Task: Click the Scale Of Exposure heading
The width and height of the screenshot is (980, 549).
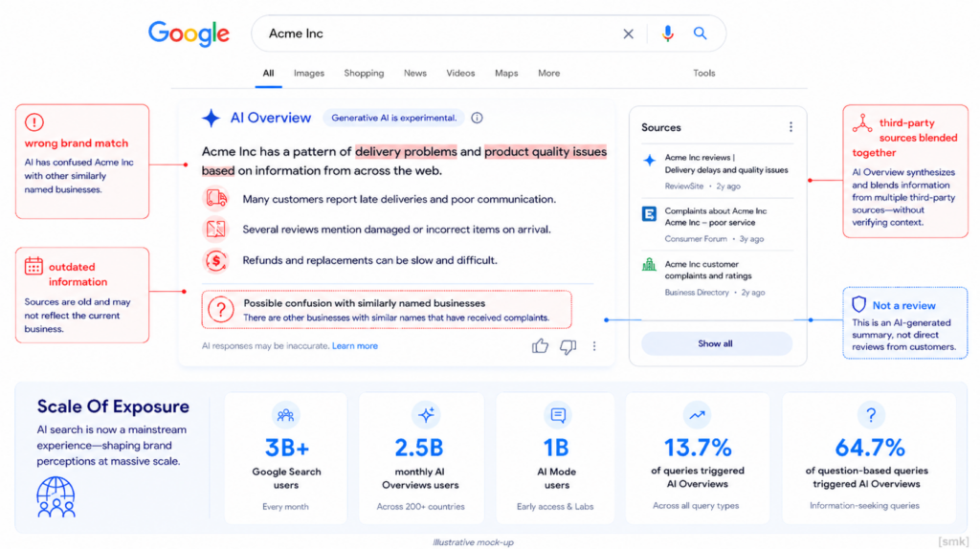Action: tap(113, 406)
